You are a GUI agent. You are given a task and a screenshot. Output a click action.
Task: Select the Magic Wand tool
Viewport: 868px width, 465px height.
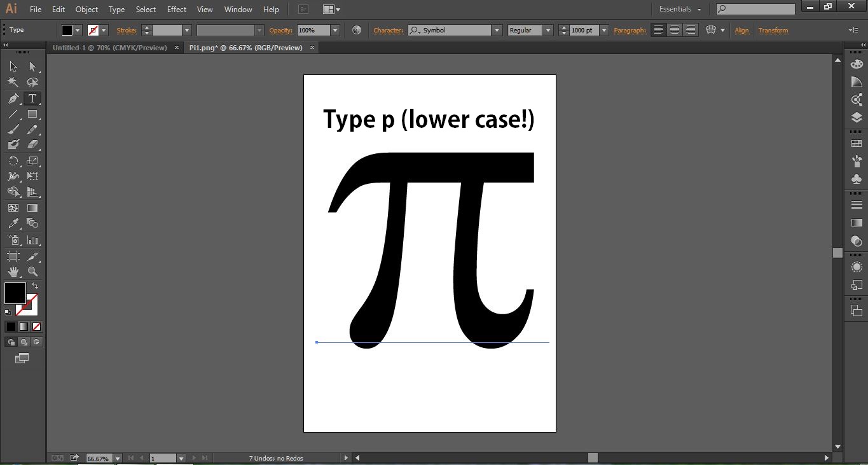[13, 82]
